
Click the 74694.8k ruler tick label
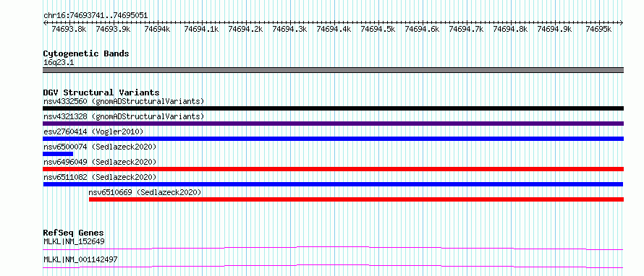(511, 29)
